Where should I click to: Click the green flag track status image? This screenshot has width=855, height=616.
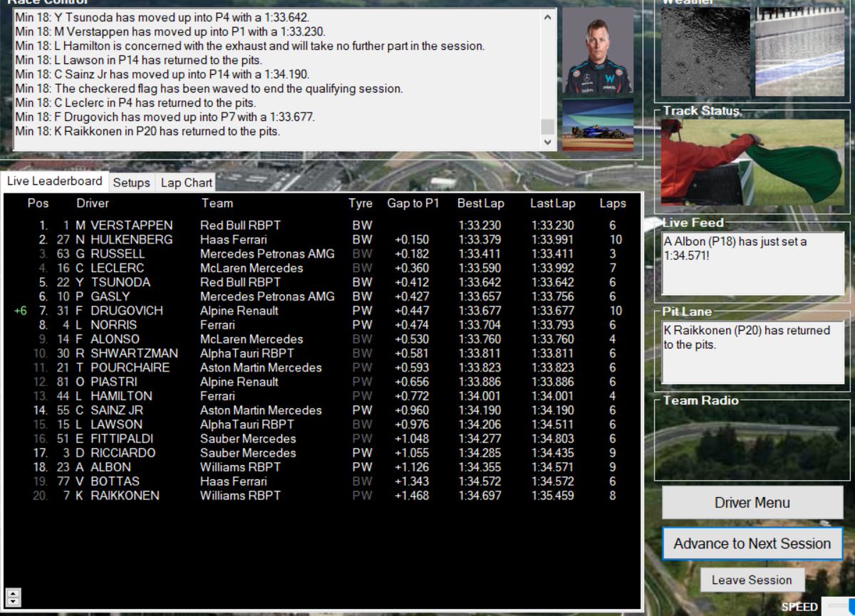click(x=752, y=162)
